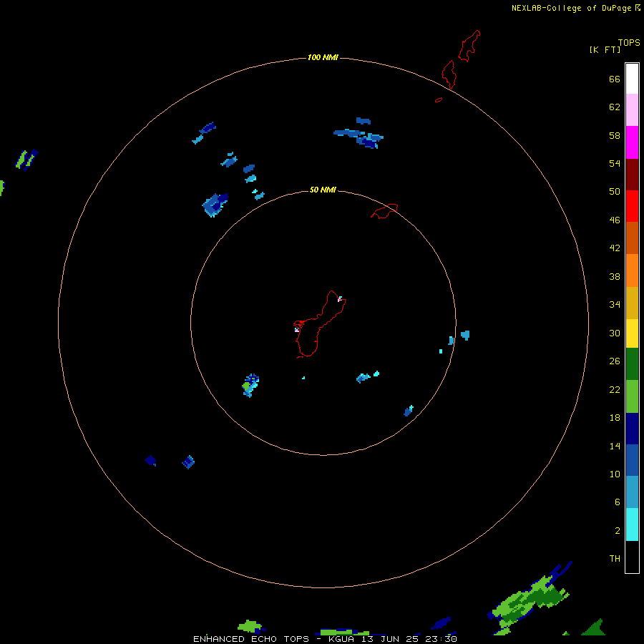Select the bright red swatch in the color bar
644x644 pixels.
click(632, 206)
